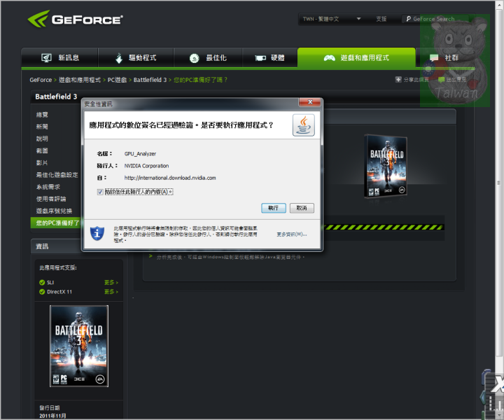Open 新聞 news in the sidebar
Screen dimensions: 504x420
click(42, 127)
